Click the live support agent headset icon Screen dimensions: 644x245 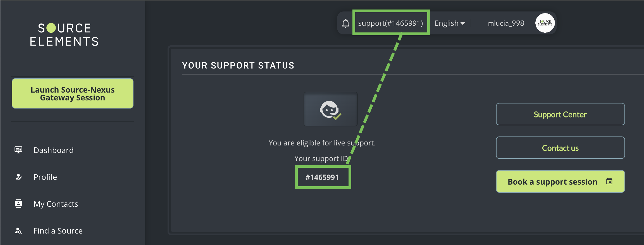coord(330,109)
